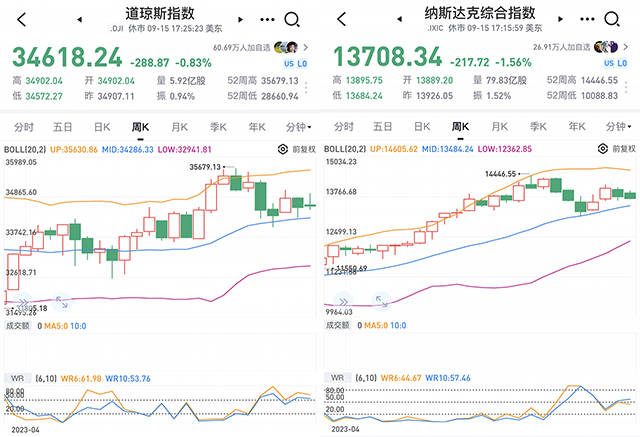Switch to previous stock on Dow Jones panel
Viewport: 640px width, 437px height.
point(80,19)
